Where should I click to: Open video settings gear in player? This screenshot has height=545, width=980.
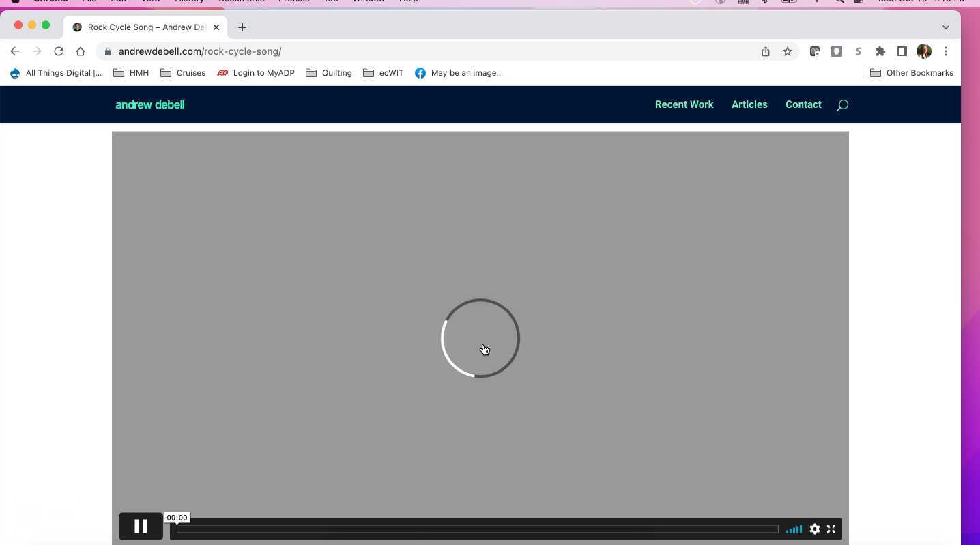point(814,529)
